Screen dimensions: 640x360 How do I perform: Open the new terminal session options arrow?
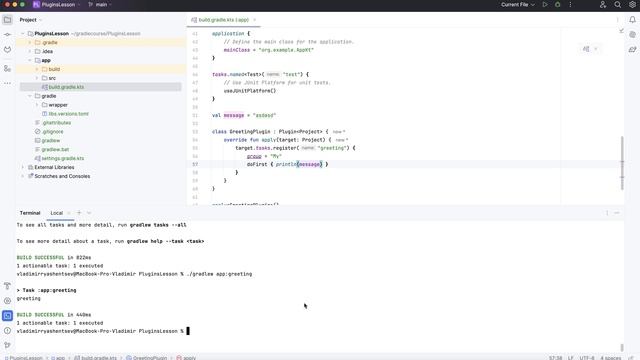point(89,213)
